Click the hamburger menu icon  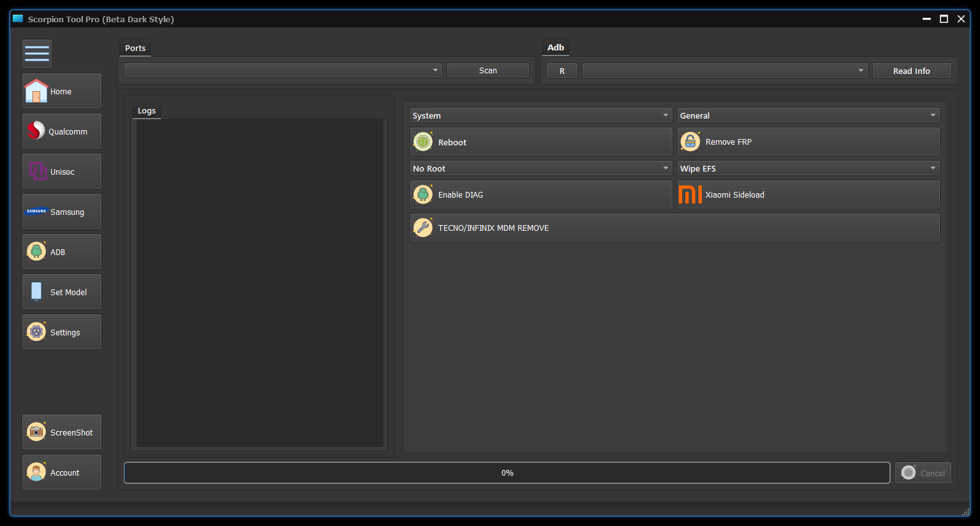(x=37, y=54)
